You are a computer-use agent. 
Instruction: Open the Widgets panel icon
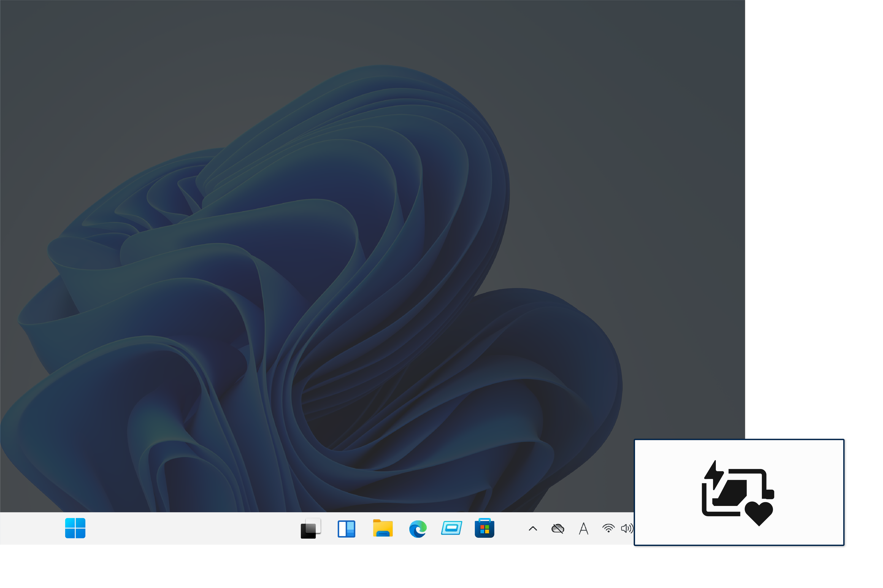click(x=346, y=528)
